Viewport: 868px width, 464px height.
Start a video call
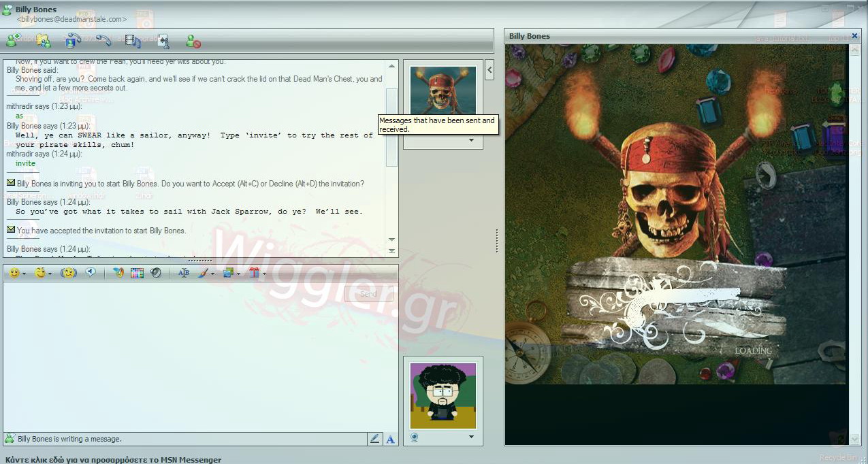pos(73,41)
